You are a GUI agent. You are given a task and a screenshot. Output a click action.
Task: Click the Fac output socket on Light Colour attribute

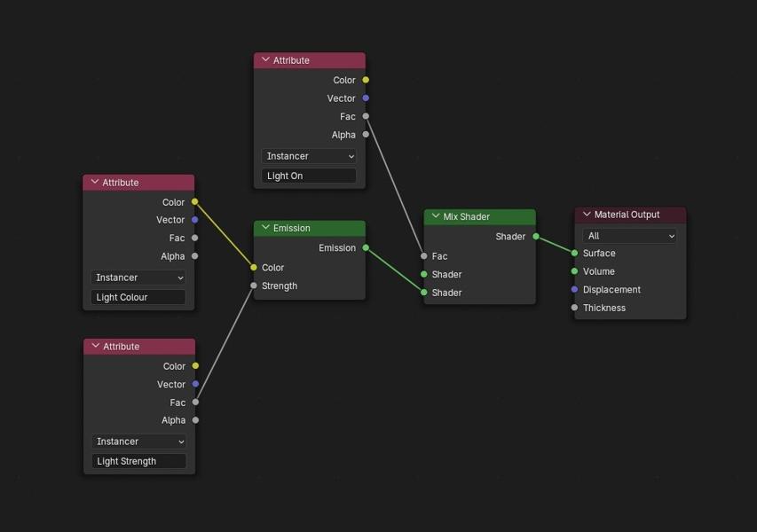[194, 238]
